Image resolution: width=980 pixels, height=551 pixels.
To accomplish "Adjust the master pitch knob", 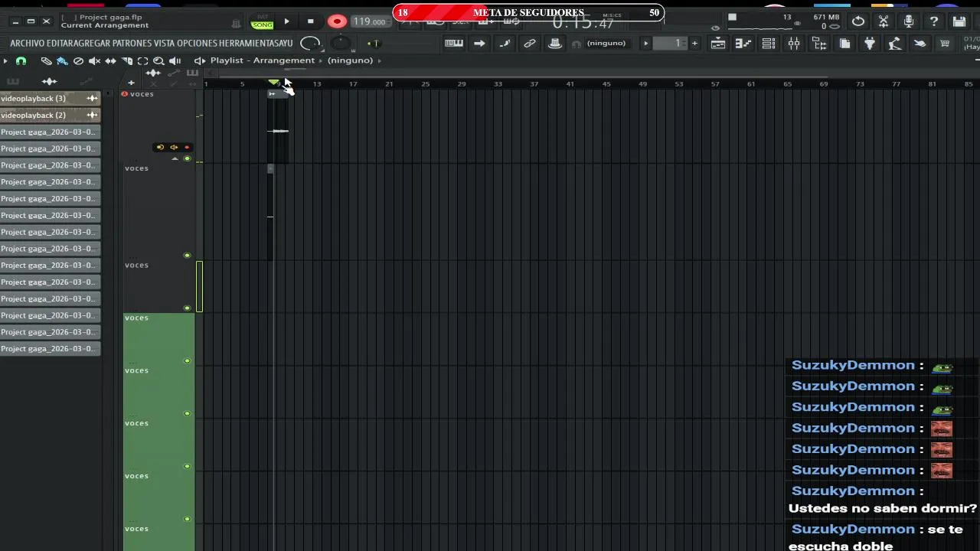I will coord(341,44).
